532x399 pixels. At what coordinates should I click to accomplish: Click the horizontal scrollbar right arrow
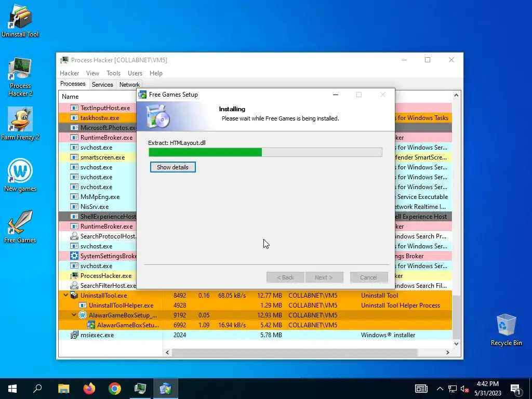pyautogui.click(x=447, y=353)
